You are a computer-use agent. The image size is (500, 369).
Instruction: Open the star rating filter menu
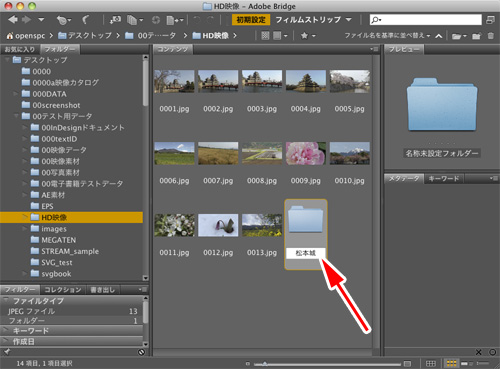[x=308, y=35]
